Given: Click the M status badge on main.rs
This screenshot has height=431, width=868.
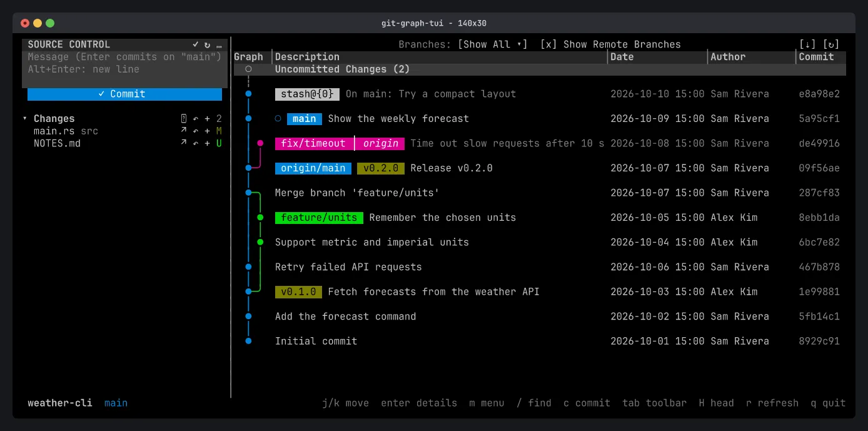Looking at the screenshot, I should [x=219, y=131].
